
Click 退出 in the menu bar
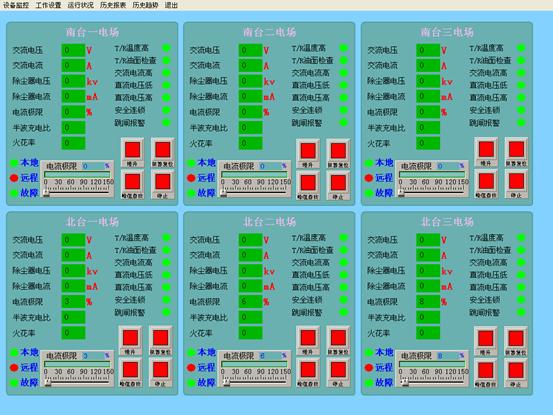pos(171,5)
